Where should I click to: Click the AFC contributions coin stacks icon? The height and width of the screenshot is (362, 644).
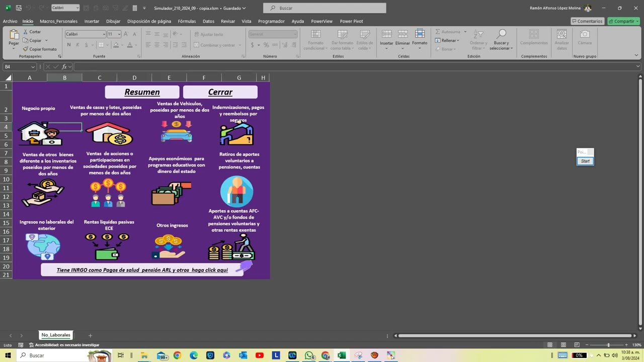click(231, 247)
